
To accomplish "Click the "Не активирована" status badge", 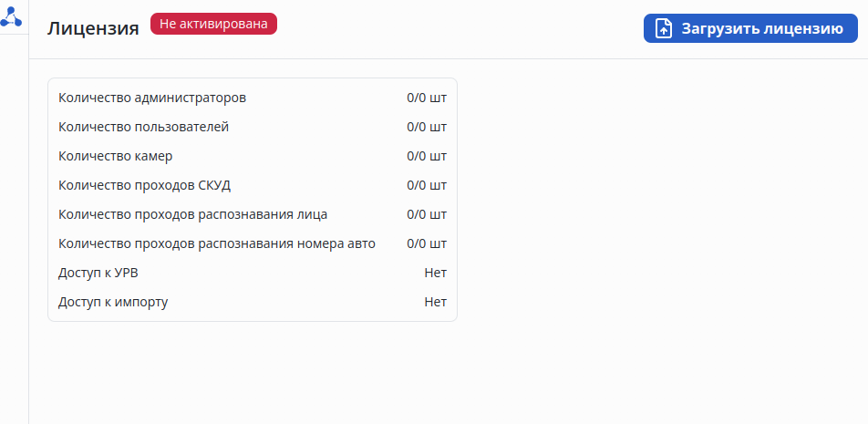I will pos(213,25).
